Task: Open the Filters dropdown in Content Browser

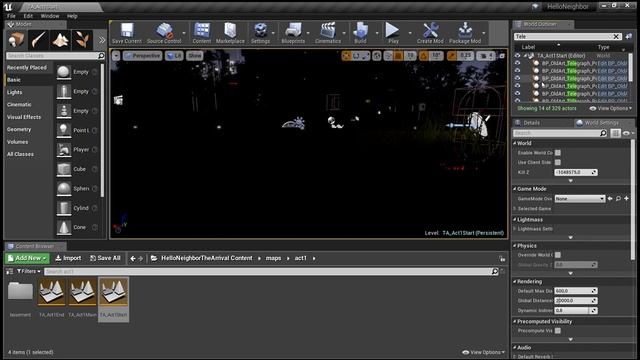Action: click(x=29, y=271)
